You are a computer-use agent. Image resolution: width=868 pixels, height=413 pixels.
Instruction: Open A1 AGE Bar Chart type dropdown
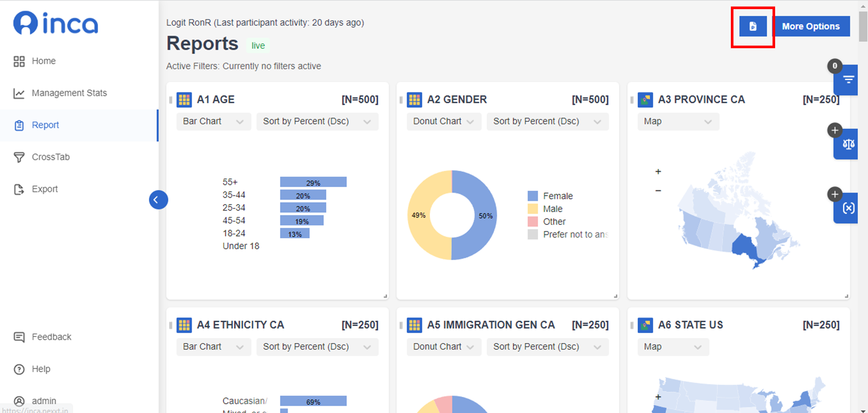pos(214,122)
